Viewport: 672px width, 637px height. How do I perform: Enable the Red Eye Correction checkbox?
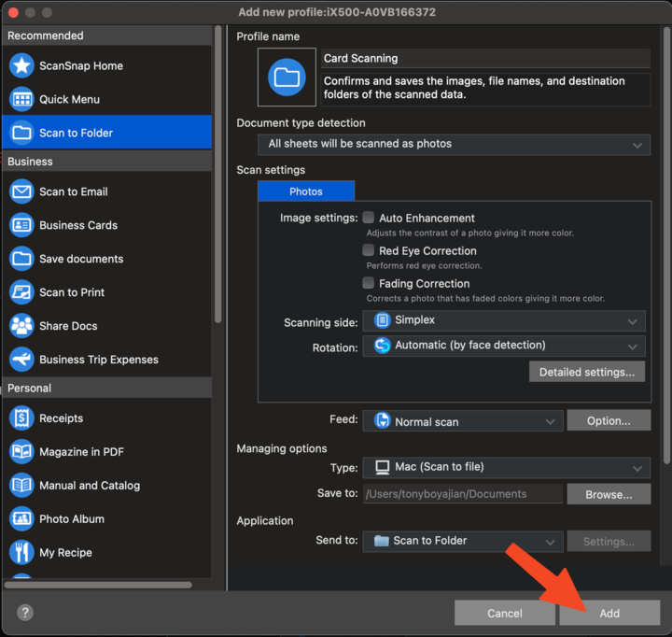(368, 250)
